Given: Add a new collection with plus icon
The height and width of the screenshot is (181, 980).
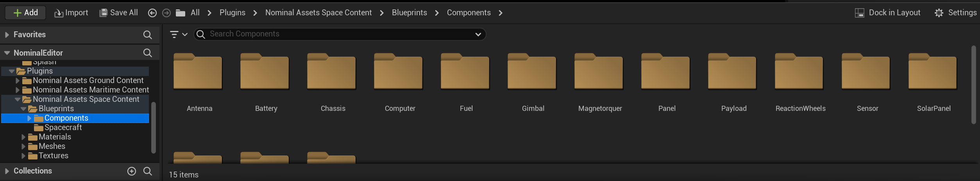Looking at the screenshot, I should (132, 171).
